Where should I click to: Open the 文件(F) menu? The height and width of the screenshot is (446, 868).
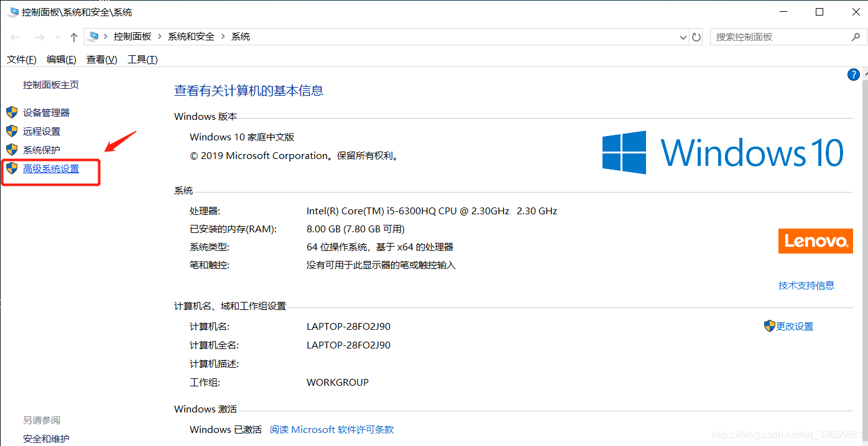(x=22, y=60)
